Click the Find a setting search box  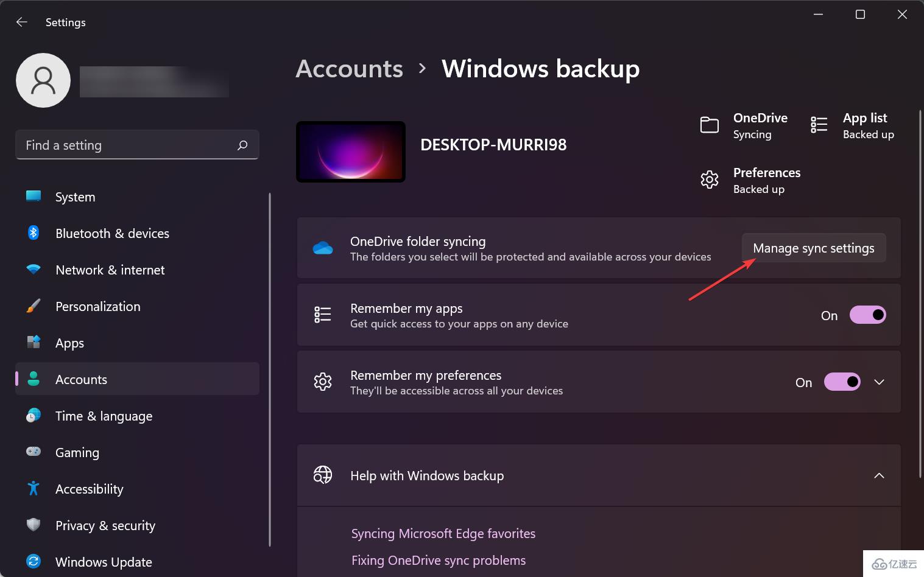(x=137, y=145)
